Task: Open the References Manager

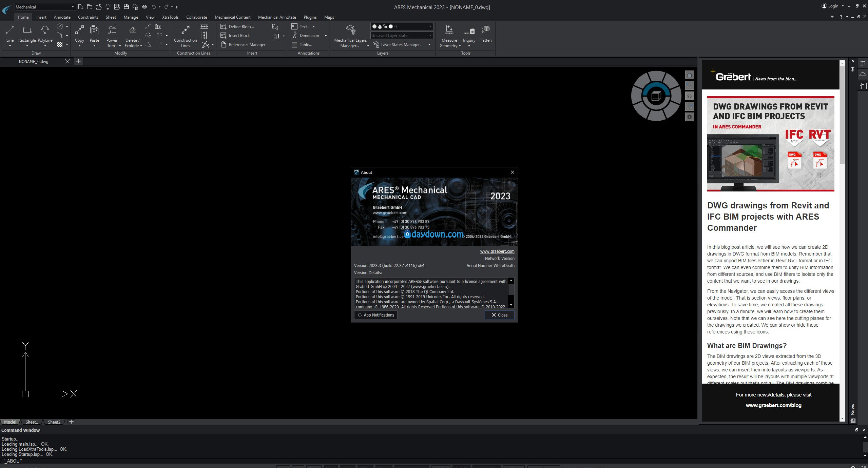Action: (x=243, y=44)
